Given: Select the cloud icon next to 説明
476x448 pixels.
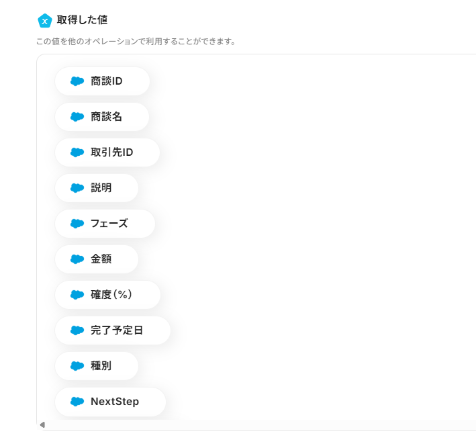Looking at the screenshot, I should click(77, 188).
